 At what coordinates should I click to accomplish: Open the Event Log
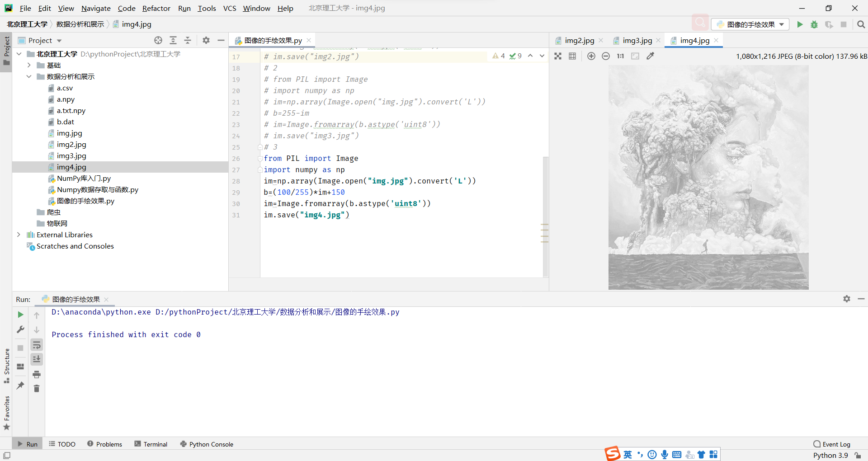point(832,444)
